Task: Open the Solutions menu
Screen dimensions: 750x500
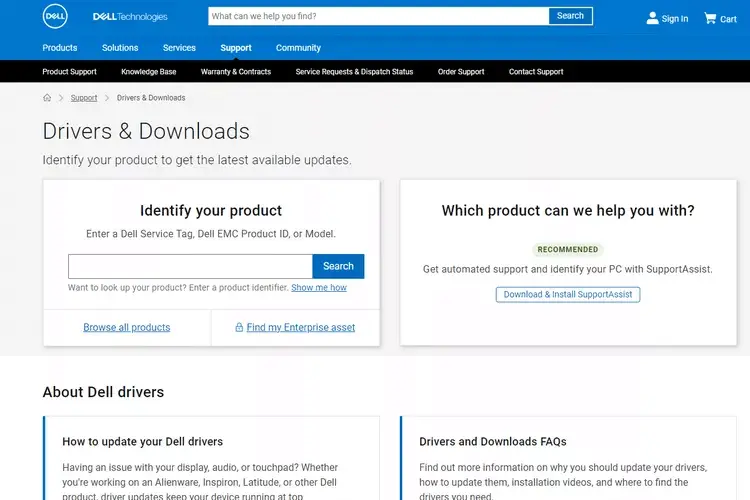Action: 120,48
